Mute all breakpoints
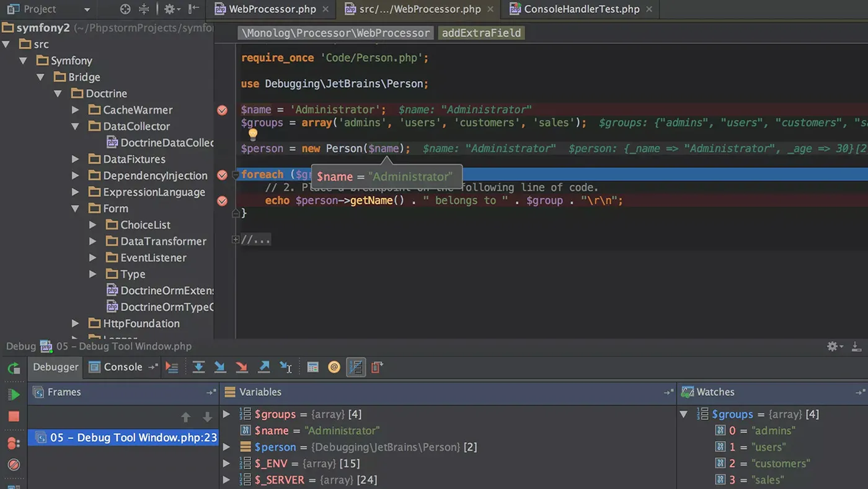868x489 pixels. pos(14,464)
